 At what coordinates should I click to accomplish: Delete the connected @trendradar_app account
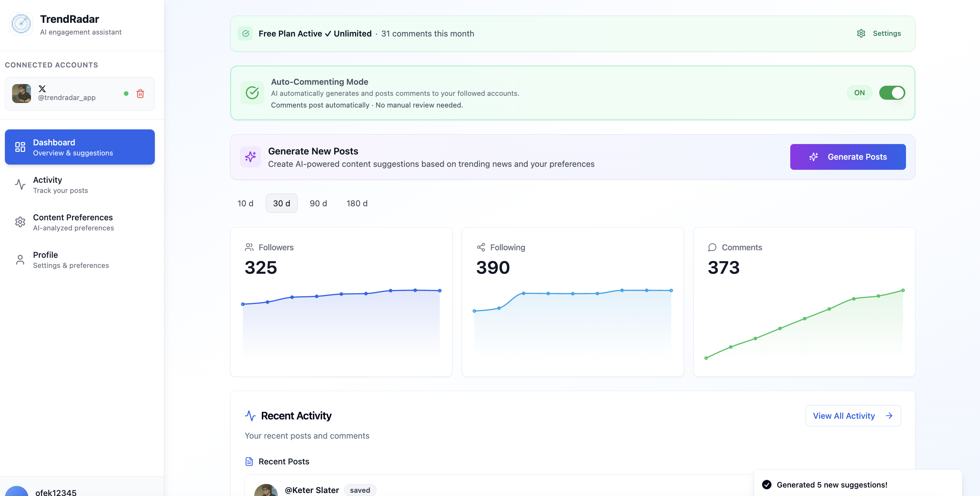(x=140, y=94)
